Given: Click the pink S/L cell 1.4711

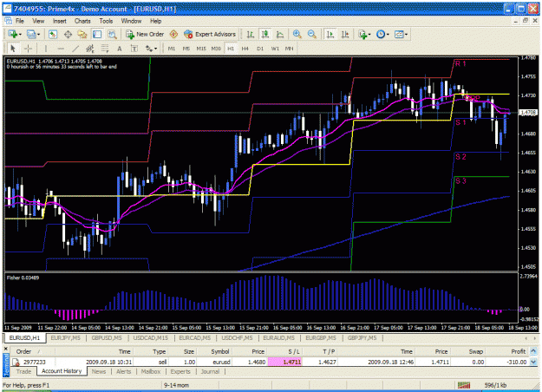Looking at the screenshot, I should (x=285, y=362).
